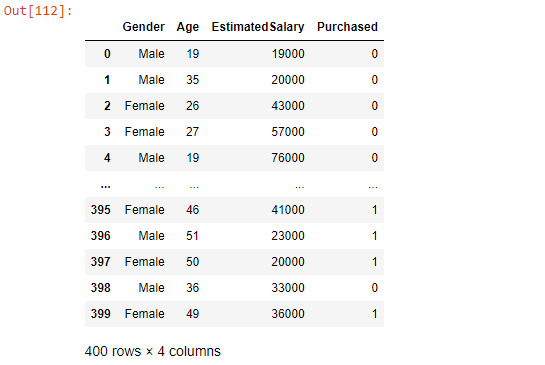
Task: Click the age value 51
Action: tap(192, 236)
